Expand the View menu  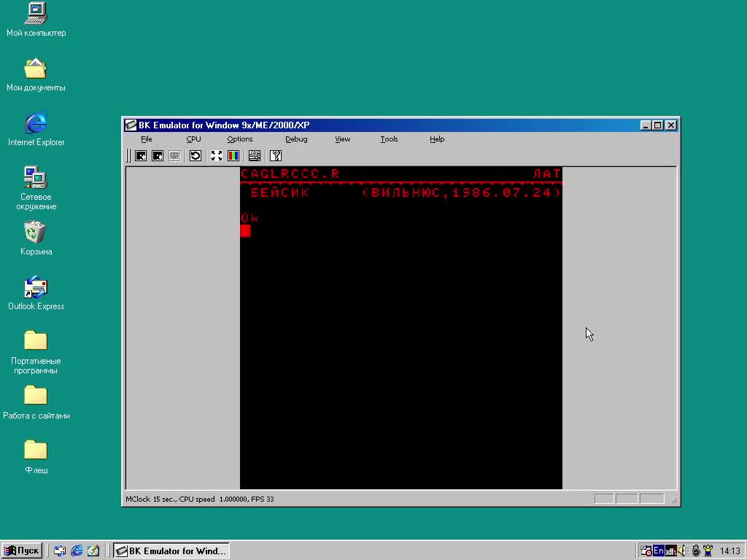[342, 139]
